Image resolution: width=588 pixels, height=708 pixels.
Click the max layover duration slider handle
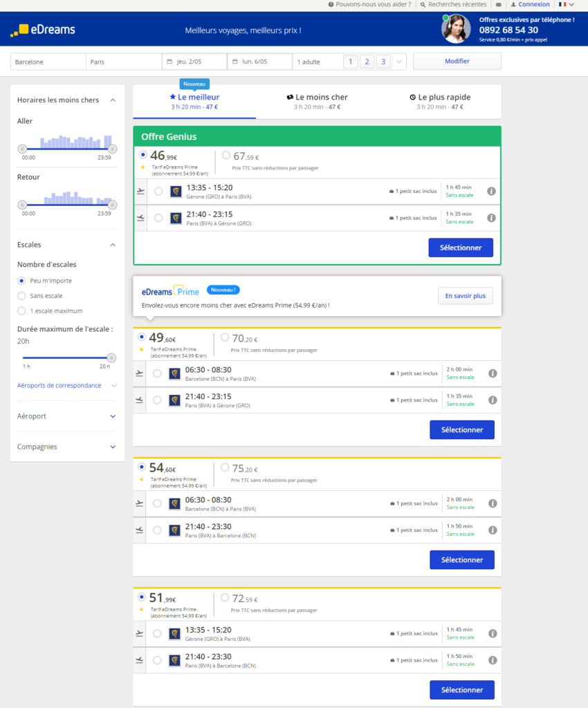pyautogui.click(x=111, y=357)
